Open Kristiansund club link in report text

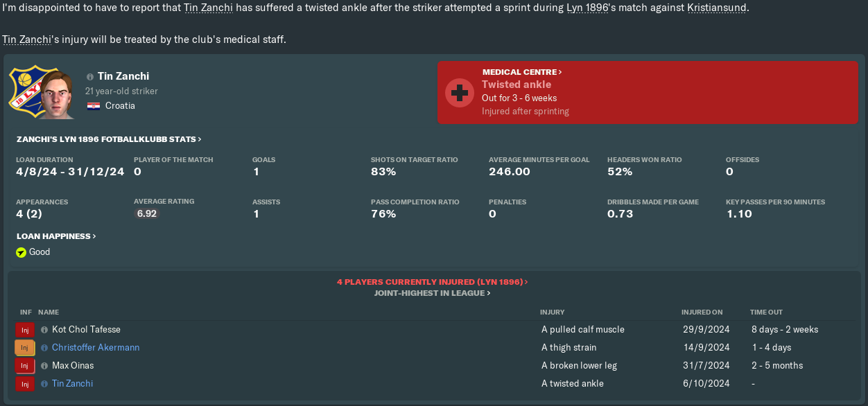[717, 8]
